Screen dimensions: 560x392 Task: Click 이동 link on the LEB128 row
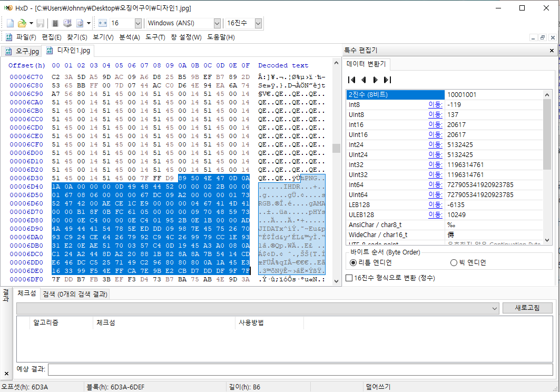435,205
